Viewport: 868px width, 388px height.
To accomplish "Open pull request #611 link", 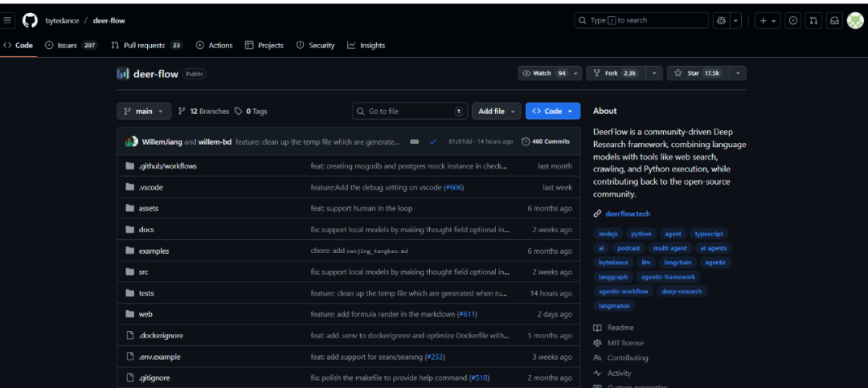I will coord(467,314).
